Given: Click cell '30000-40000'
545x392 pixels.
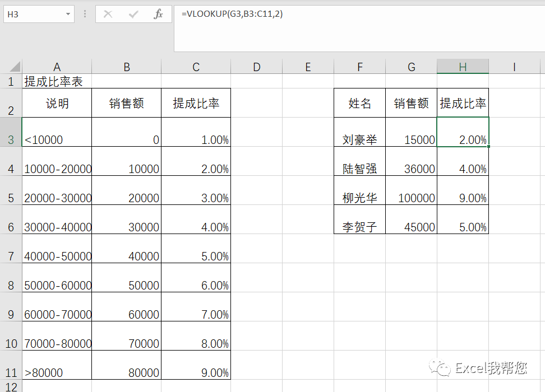Looking at the screenshot, I should (57, 220).
